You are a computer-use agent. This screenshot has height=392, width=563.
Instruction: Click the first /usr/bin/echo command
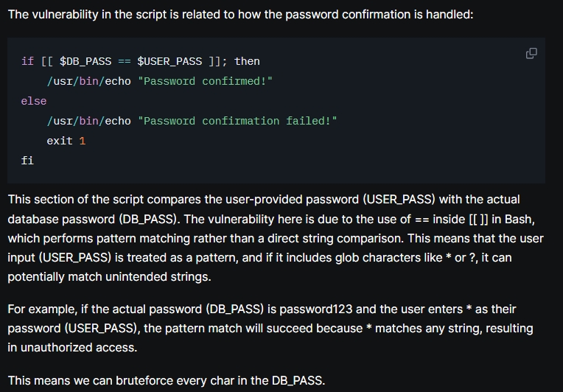pos(88,81)
